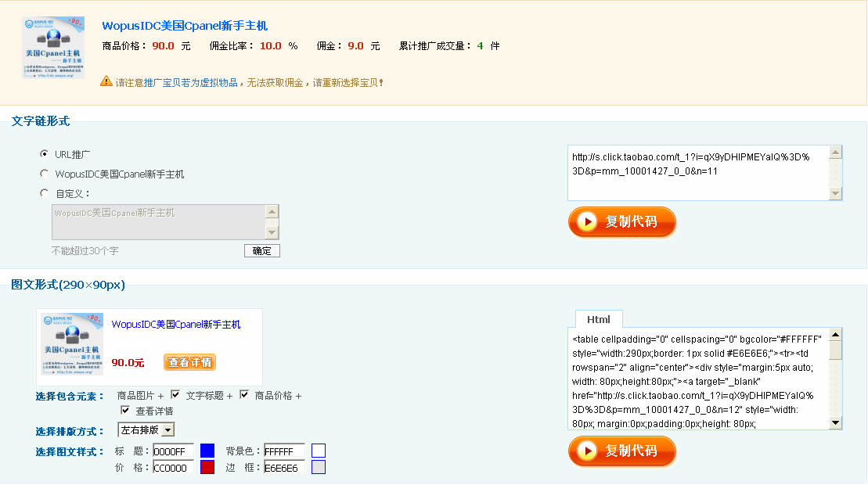Click the 确定 button under custom text
This screenshot has height=485, width=868.
coord(261,251)
